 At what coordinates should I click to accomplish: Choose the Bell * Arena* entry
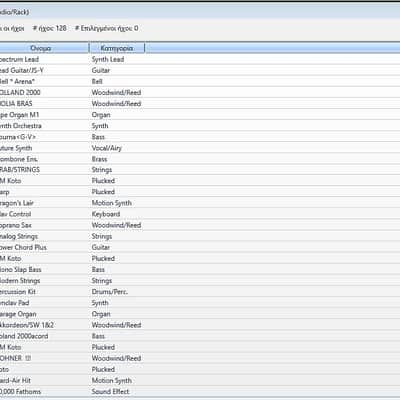click(x=200, y=81)
